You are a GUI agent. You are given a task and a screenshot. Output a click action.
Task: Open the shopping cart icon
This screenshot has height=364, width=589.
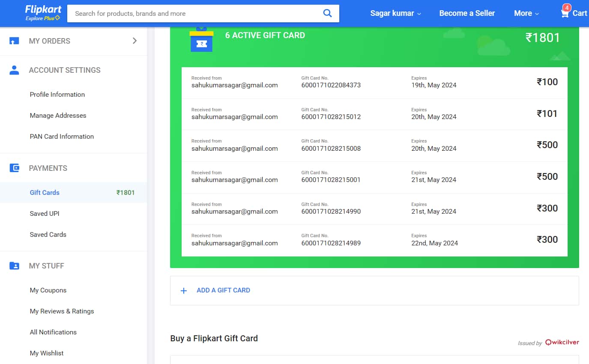tap(565, 13)
